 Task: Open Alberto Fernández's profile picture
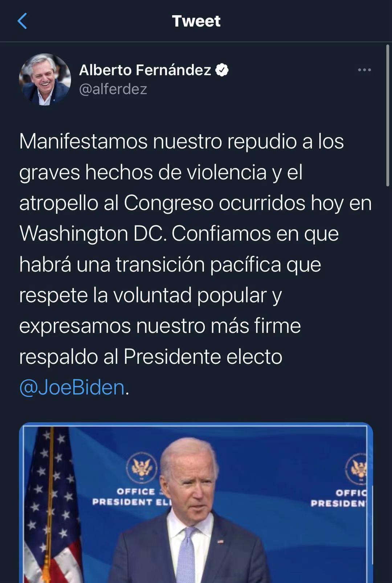coord(45,79)
